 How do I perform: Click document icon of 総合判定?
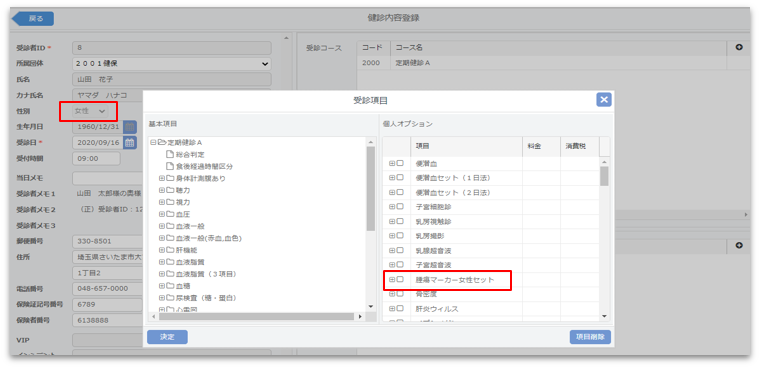click(170, 155)
